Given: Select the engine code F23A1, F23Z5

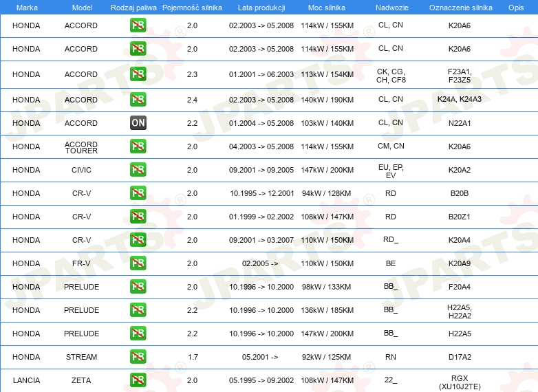Looking at the screenshot, I should 460,76.
